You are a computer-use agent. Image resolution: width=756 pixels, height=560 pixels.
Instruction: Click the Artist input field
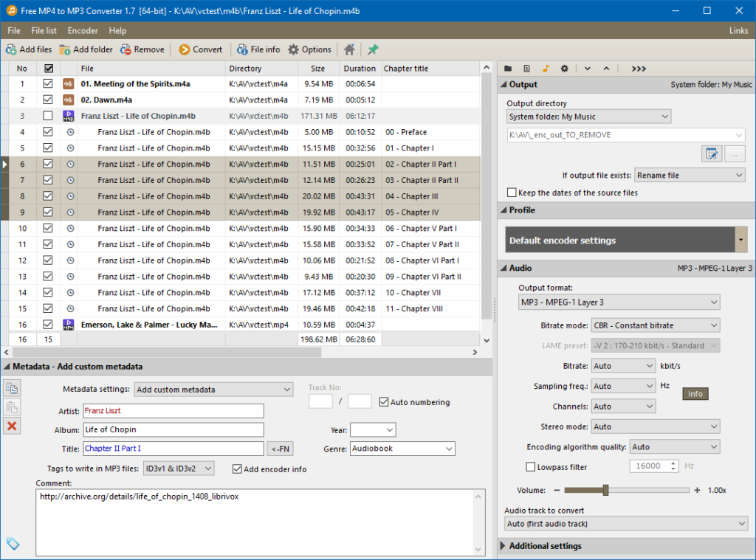click(173, 411)
